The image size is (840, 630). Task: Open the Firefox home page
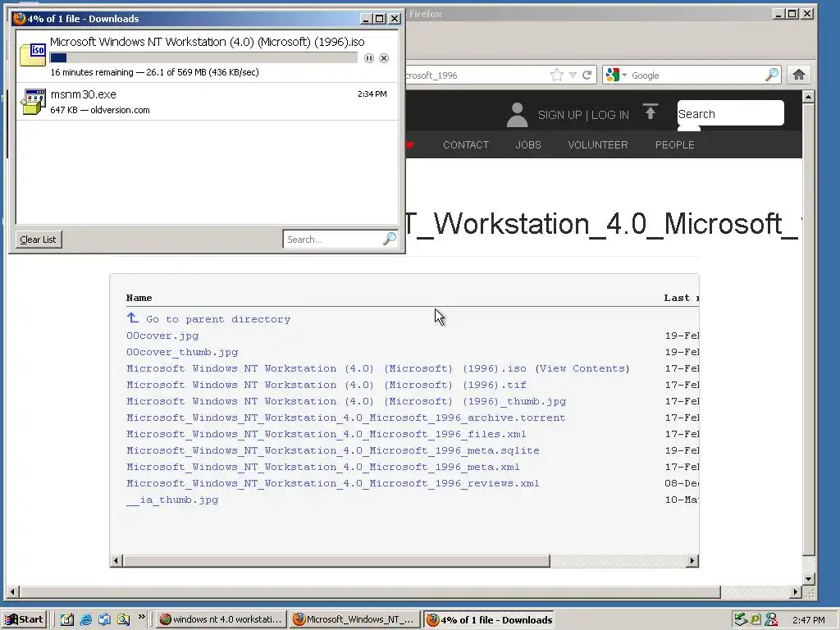[799, 75]
